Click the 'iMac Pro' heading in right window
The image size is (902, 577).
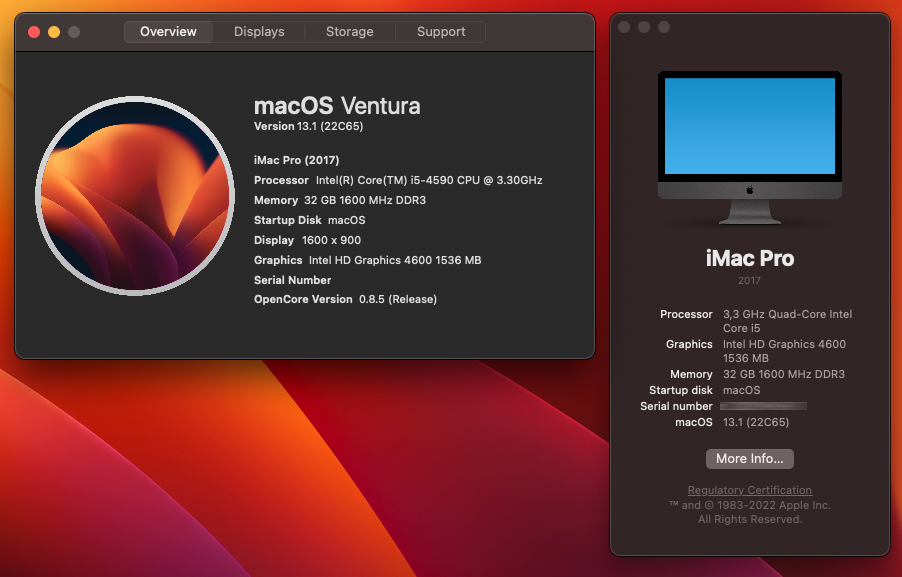click(x=750, y=258)
